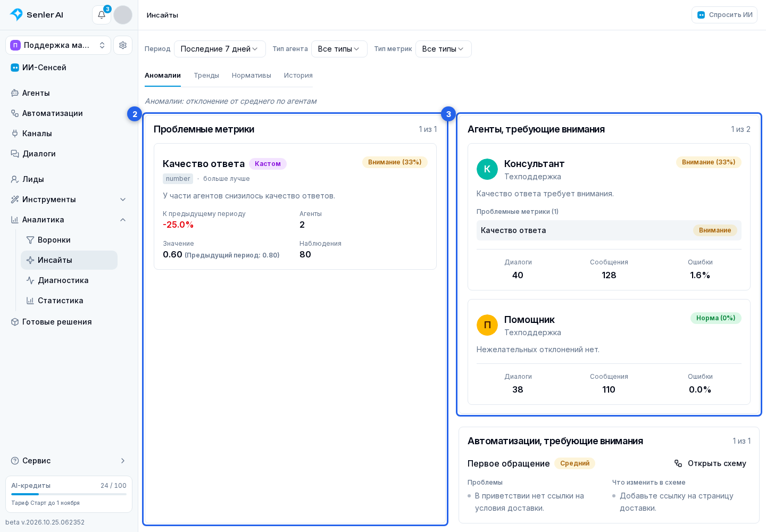
Task: Switch to Нормативы tab
Action: [x=252, y=76]
